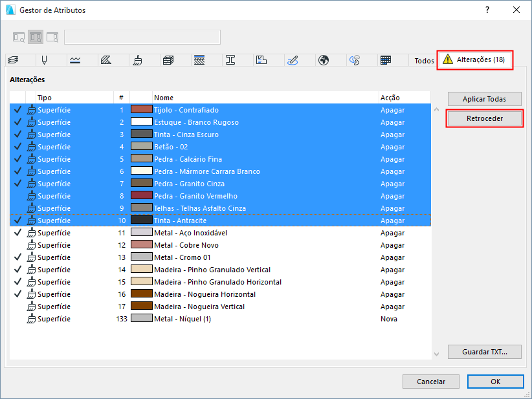Click color swatch of Pedra - Granito Vermelho
Screen dimensions: 532x399
point(142,195)
